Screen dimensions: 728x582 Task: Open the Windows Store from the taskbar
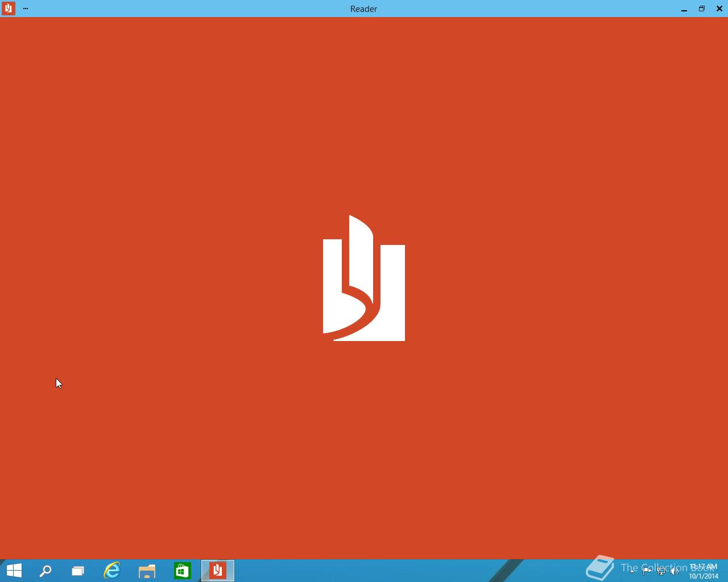point(183,571)
